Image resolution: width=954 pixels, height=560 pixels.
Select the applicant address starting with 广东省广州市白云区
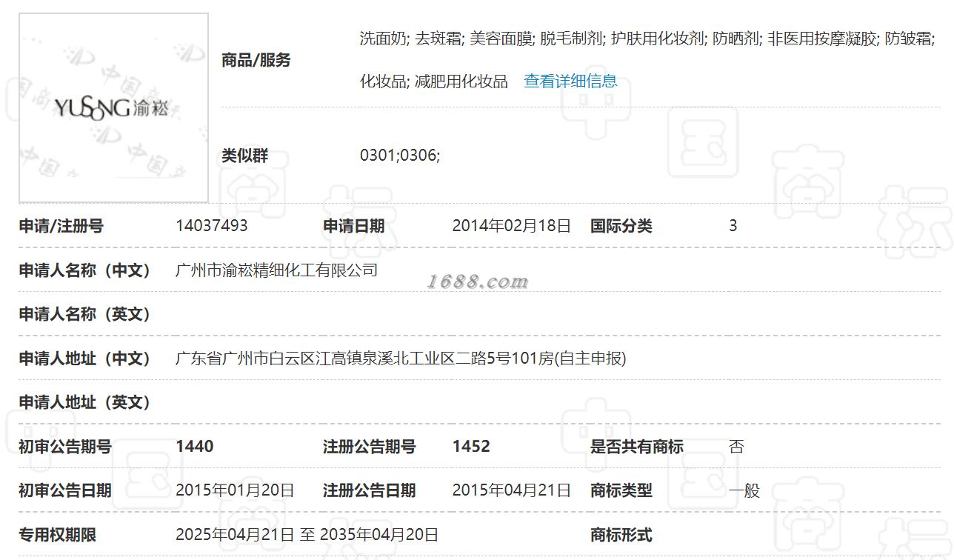pyautogui.click(x=401, y=359)
